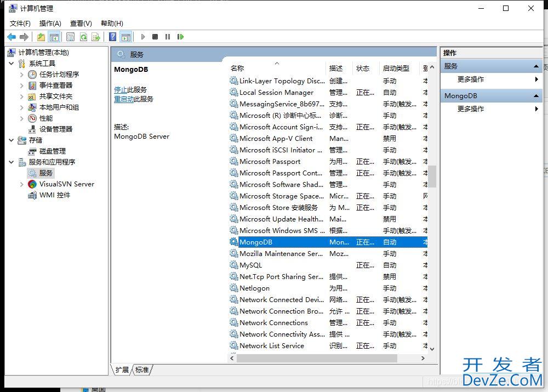The height and width of the screenshot is (392, 548).
Task: Click the Forward arrow toolbar icon
Action: coord(24,37)
